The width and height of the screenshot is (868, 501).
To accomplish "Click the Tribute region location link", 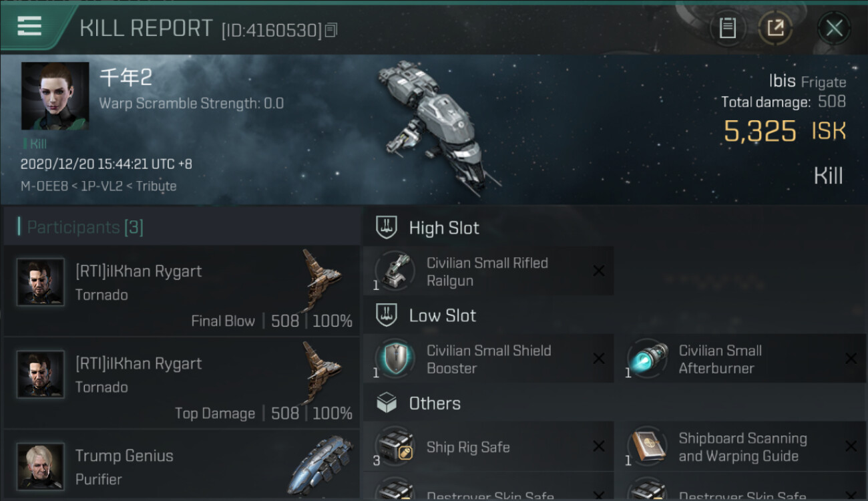I will [156, 186].
